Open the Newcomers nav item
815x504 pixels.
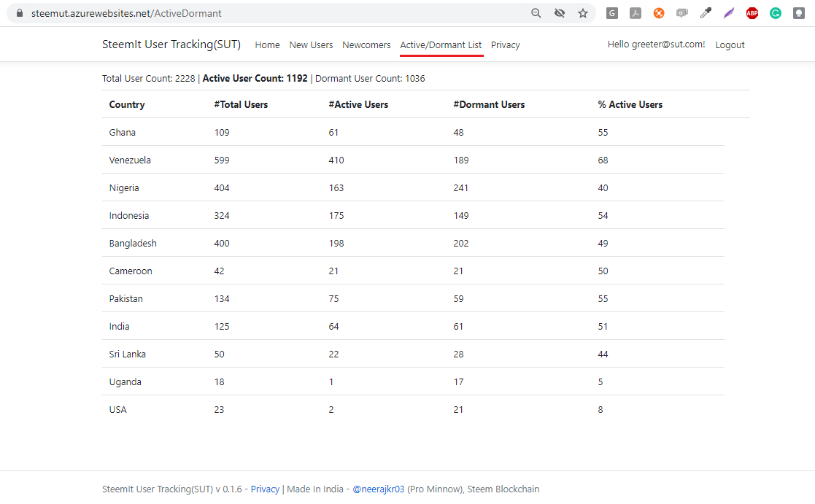[366, 45]
